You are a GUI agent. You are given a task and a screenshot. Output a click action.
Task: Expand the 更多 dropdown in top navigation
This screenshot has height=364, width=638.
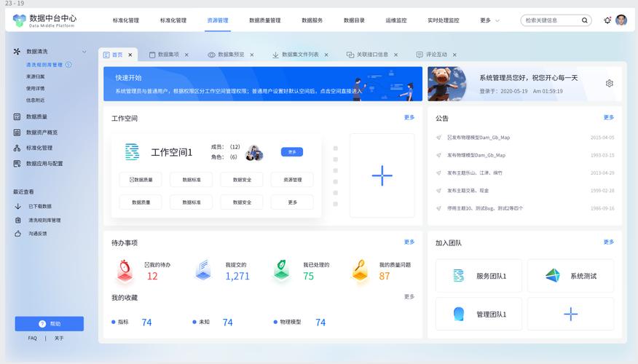[489, 20]
